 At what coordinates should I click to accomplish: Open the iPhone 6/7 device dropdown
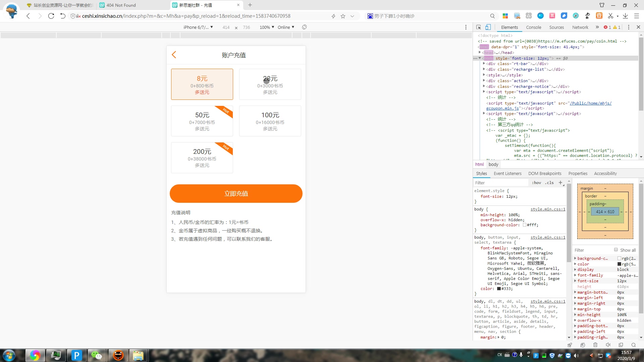point(198,27)
